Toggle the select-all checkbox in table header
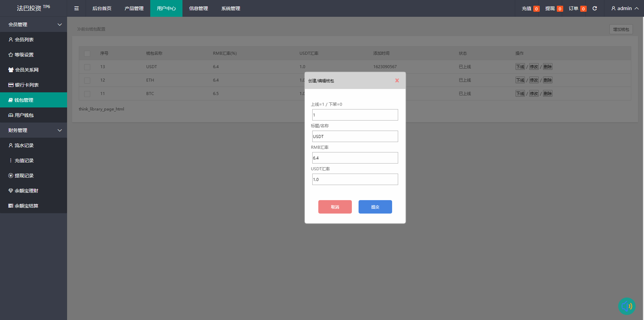644x320 pixels. pyautogui.click(x=87, y=53)
